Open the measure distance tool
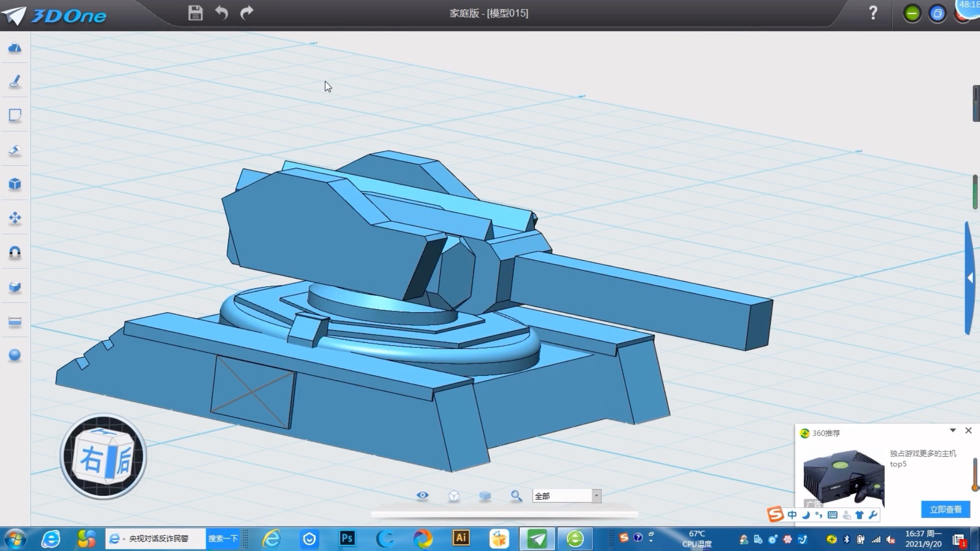The height and width of the screenshot is (551, 980). coord(15,321)
